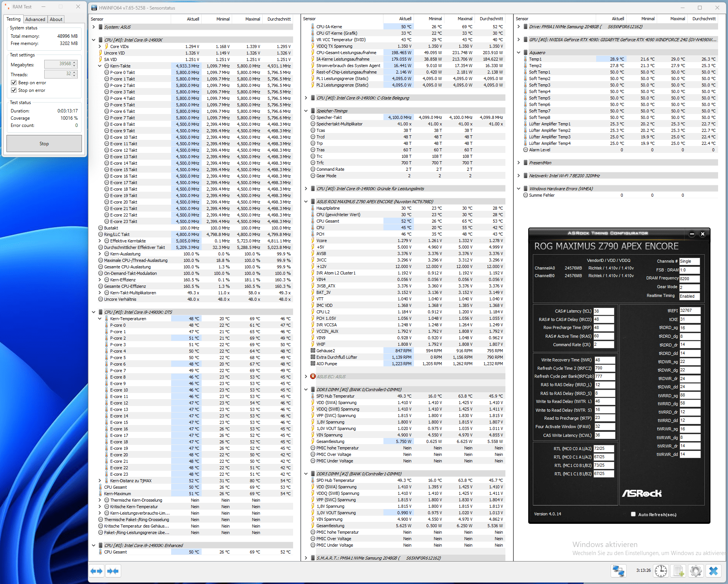
Task: Enable Auto Refresh in ASRock Timing Configurator
Action: click(x=633, y=514)
